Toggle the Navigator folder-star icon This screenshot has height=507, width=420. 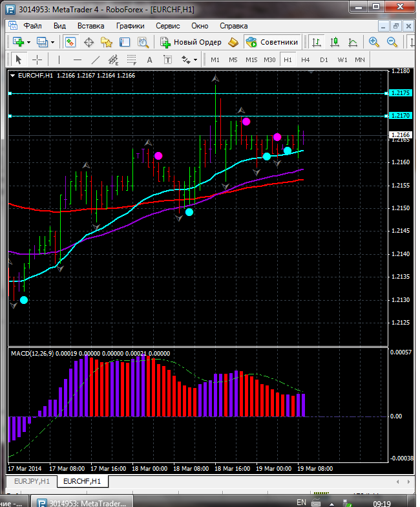pyautogui.click(x=106, y=43)
